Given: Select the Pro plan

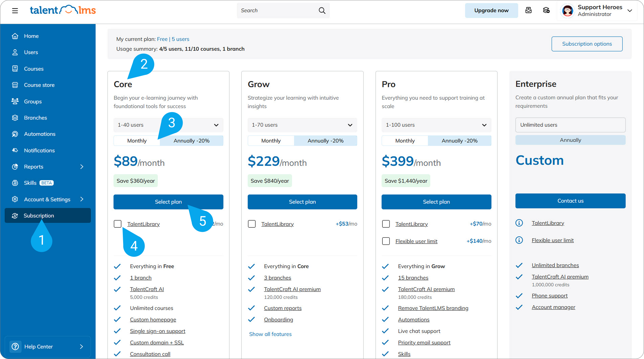Looking at the screenshot, I should click(x=436, y=202).
